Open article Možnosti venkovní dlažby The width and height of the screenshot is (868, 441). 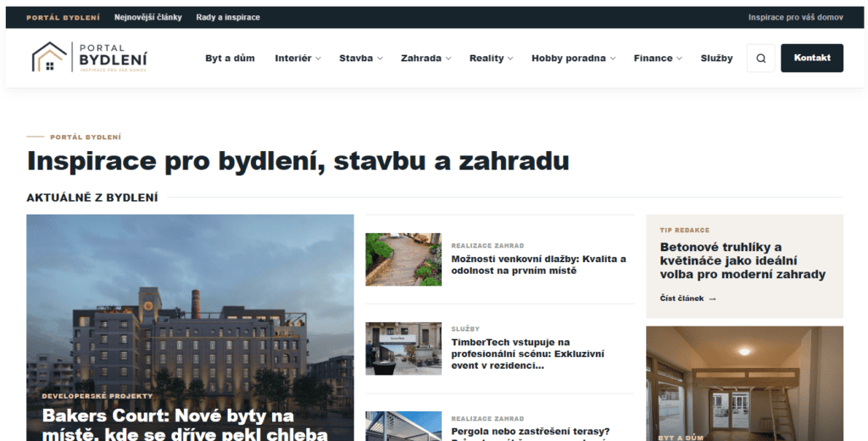(x=538, y=265)
